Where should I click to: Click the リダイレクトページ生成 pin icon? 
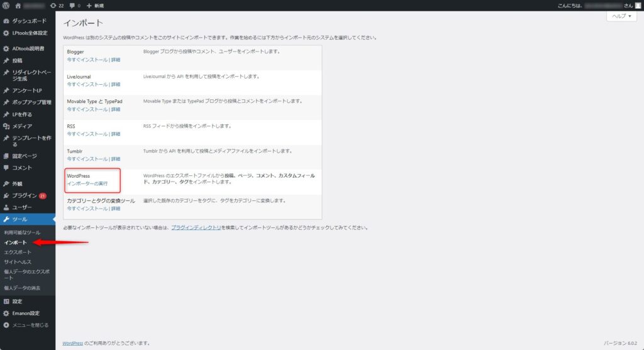6,73
